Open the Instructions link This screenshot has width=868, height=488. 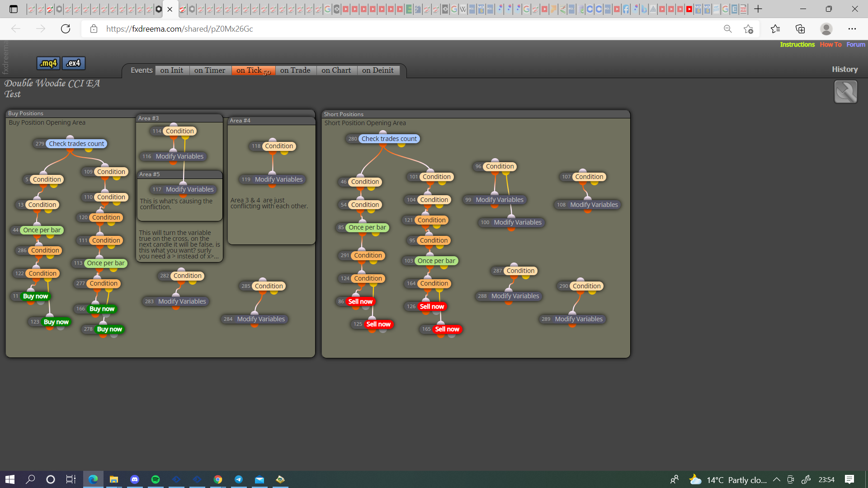tap(797, 44)
